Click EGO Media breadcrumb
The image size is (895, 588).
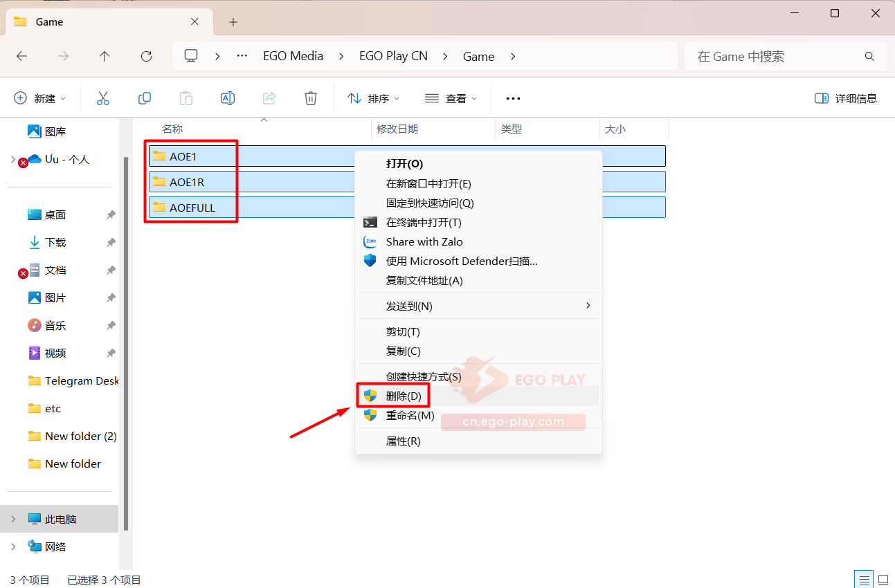(x=293, y=56)
